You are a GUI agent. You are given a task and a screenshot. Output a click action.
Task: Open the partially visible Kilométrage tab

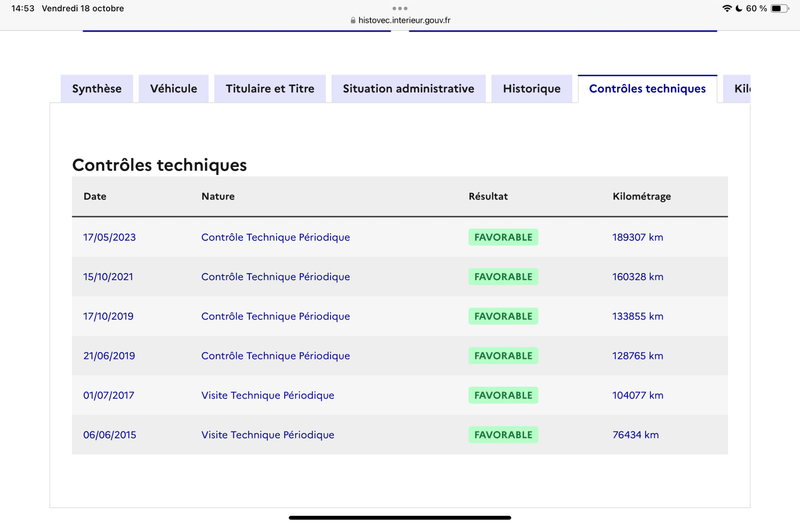pos(737,89)
